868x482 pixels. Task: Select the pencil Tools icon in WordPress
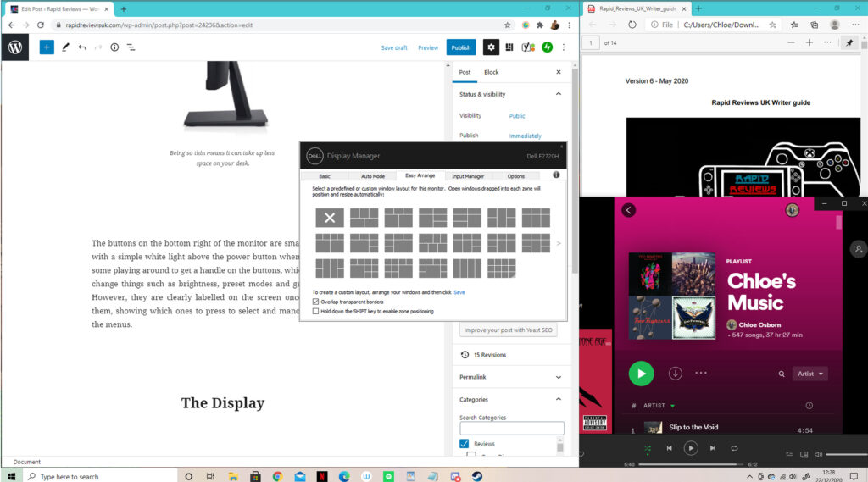point(65,47)
